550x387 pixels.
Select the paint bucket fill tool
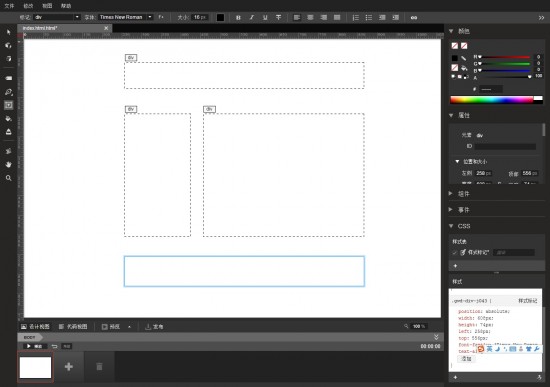tap(9, 119)
